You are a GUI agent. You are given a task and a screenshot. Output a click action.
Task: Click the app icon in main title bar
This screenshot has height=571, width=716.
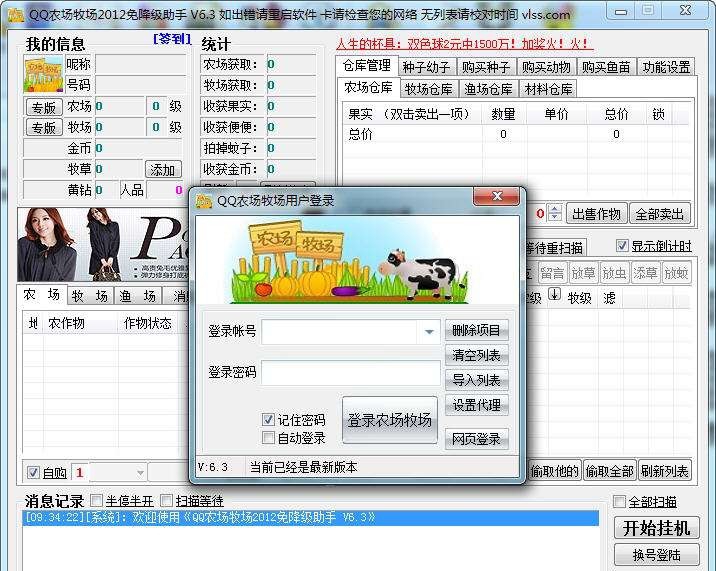point(16,15)
